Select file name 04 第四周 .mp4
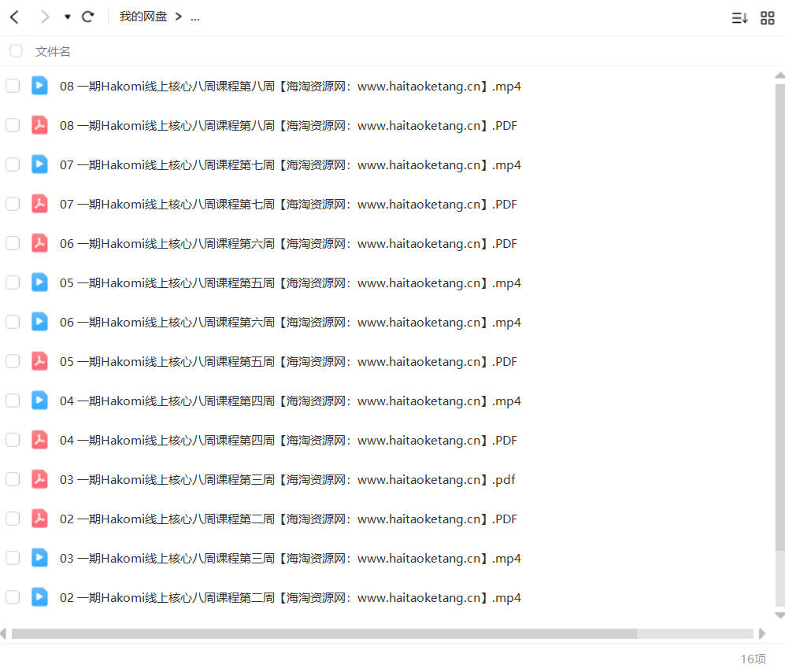This screenshot has height=672, width=785. pyautogui.click(x=291, y=401)
